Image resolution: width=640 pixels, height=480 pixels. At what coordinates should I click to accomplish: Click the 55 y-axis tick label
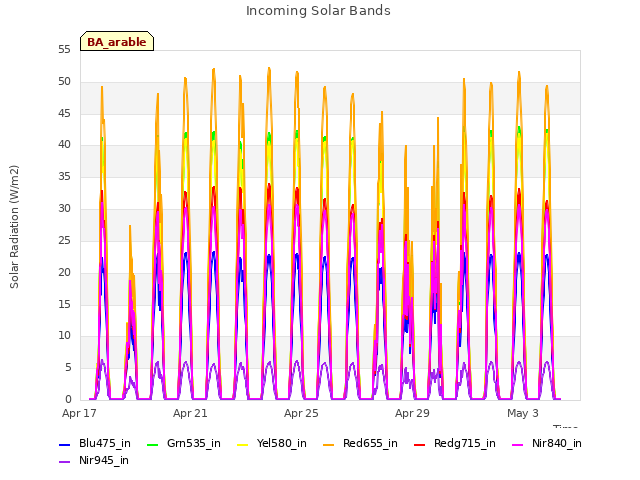64,50
